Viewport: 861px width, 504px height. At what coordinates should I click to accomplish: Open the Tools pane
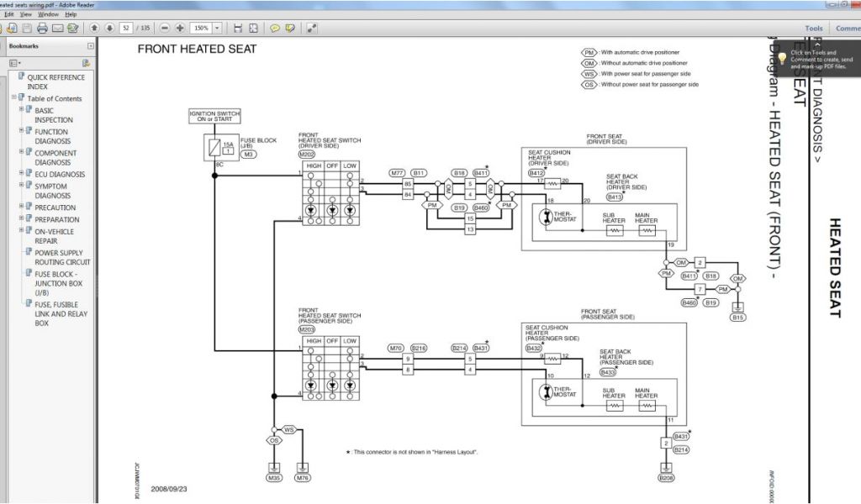coord(814,29)
